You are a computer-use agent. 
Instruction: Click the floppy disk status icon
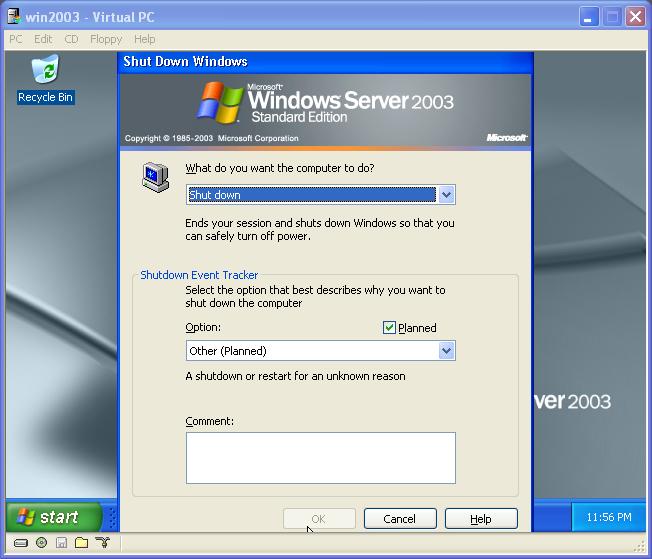pos(62,543)
